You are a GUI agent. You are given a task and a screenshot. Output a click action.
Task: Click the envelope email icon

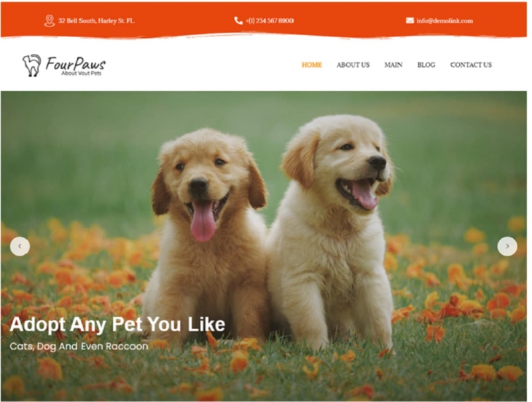pyautogui.click(x=410, y=20)
